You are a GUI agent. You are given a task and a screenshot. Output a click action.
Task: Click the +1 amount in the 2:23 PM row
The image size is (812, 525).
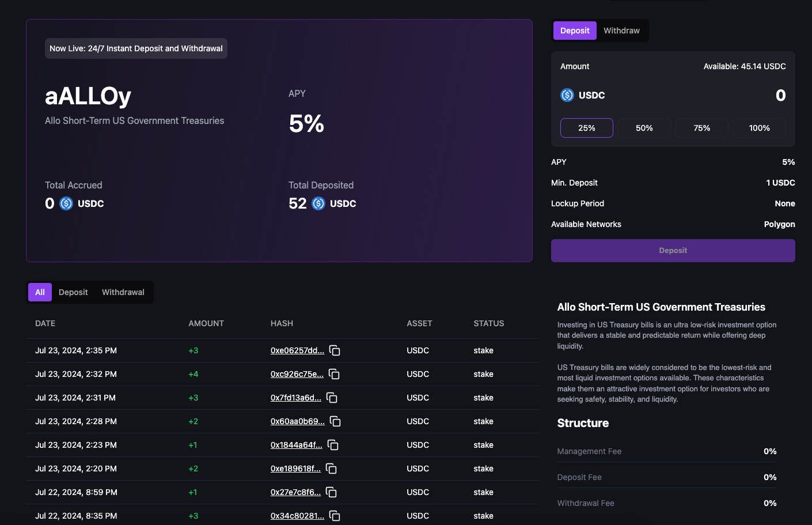193,445
